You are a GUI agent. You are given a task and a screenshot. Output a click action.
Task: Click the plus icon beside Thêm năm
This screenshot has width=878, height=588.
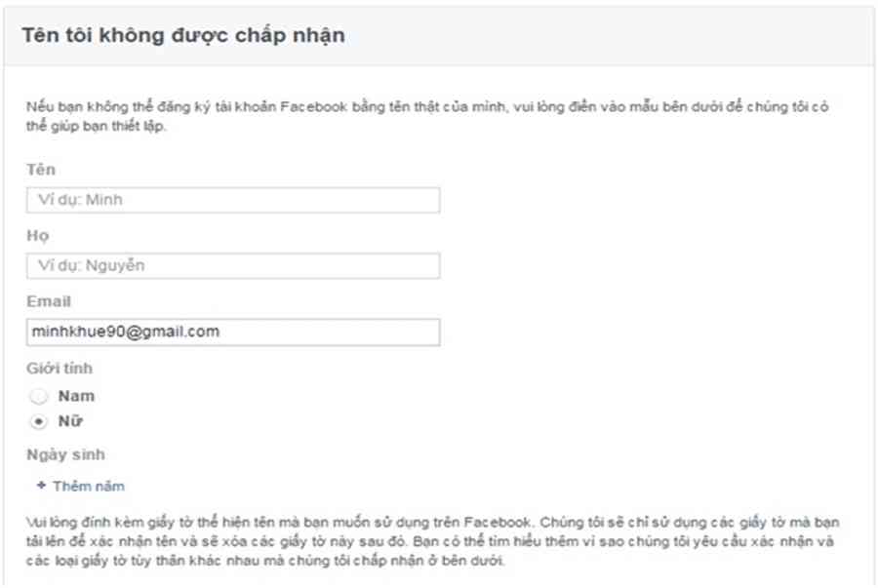(41, 486)
